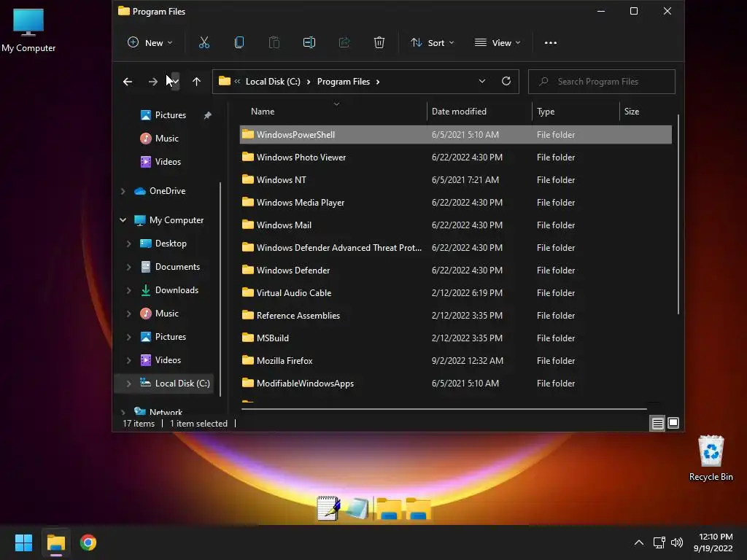Select the Mozilla Firefox folder
The image size is (747, 560).
tap(455, 361)
